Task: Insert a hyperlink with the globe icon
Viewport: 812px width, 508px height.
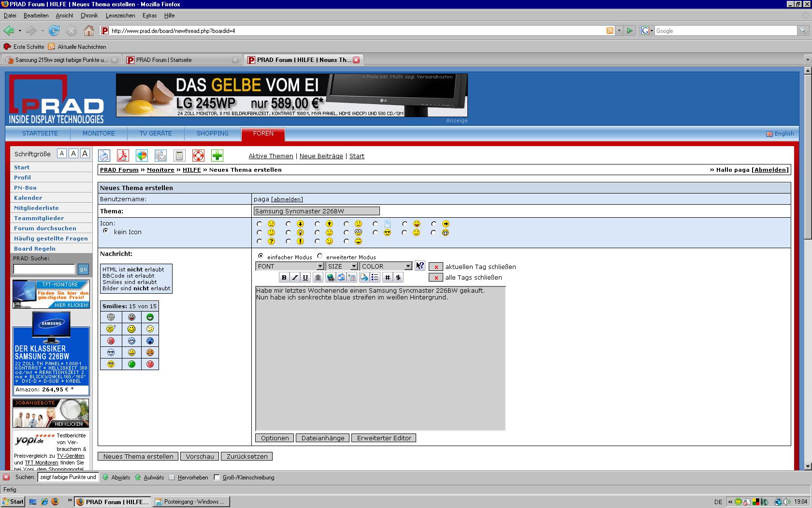Action: [330, 277]
